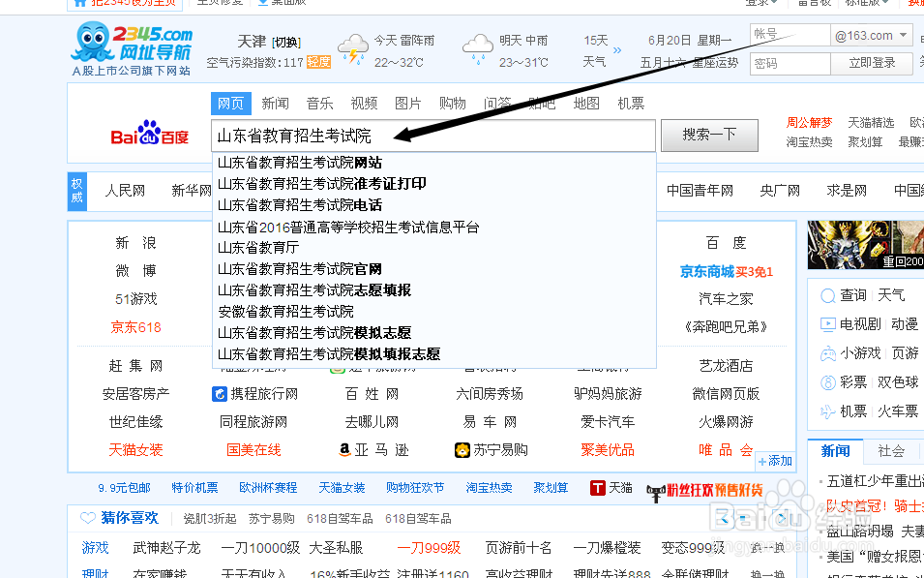The width and height of the screenshot is (924, 578).
Task: Open the 粉丝狂欢预售好货 promo banner
Action: point(704,490)
